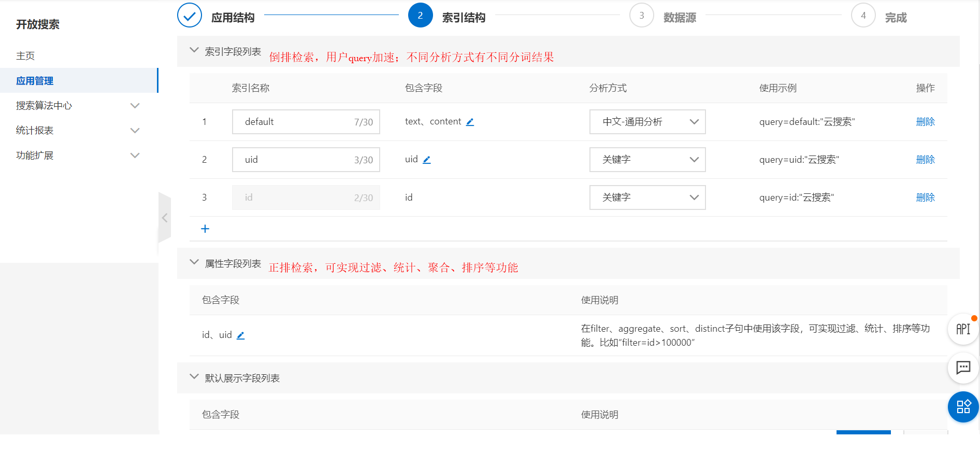Image resolution: width=980 pixels, height=452 pixels.
Task: Open the API floating button
Action: pos(963,329)
